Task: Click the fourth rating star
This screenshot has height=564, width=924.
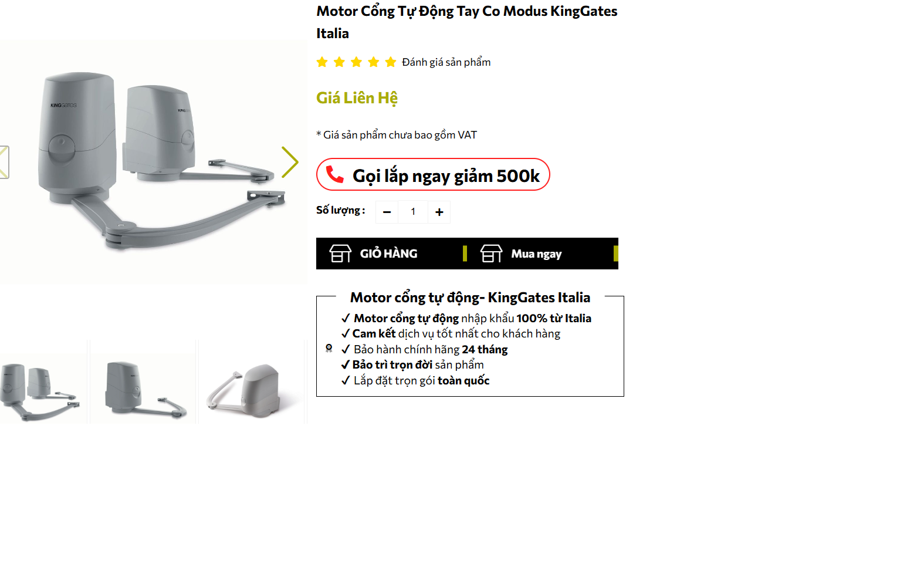Action: coord(374,62)
